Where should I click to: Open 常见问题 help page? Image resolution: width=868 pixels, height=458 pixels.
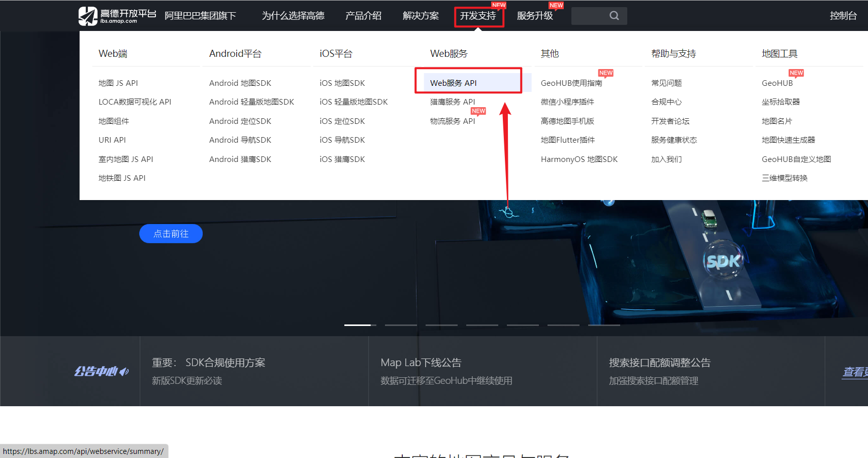(666, 83)
